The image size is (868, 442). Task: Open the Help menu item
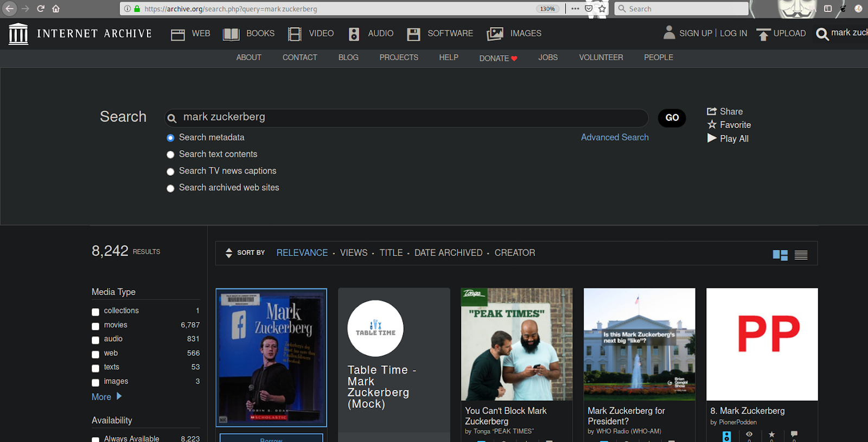pos(449,57)
